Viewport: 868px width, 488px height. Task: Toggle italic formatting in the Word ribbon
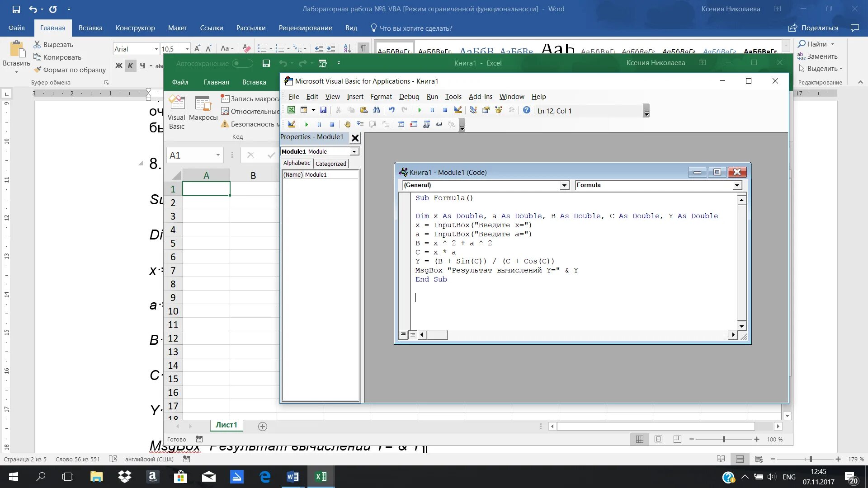pos(130,66)
